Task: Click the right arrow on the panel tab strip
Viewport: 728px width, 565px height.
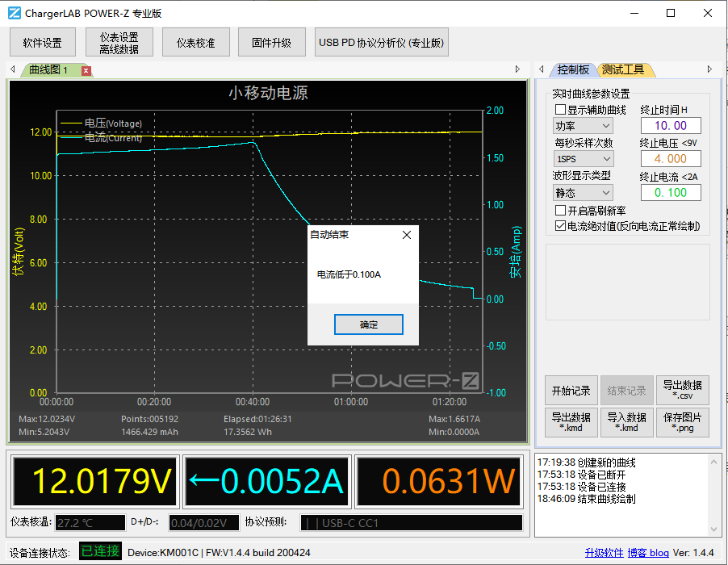Action: click(x=709, y=69)
